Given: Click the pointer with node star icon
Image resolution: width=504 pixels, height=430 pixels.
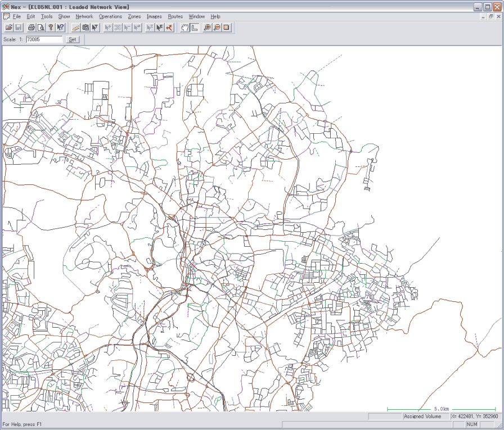Looking at the screenshot, I should [x=137, y=28].
